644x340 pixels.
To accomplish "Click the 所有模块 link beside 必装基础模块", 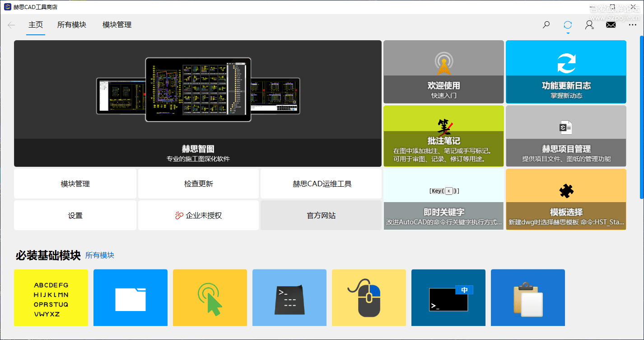I will tap(100, 255).
